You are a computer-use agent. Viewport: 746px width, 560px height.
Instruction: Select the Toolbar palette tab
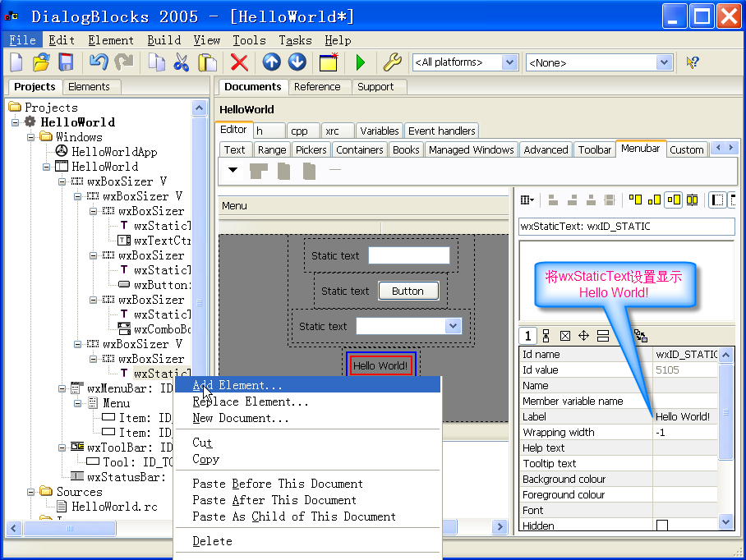(x=594, y=149)
